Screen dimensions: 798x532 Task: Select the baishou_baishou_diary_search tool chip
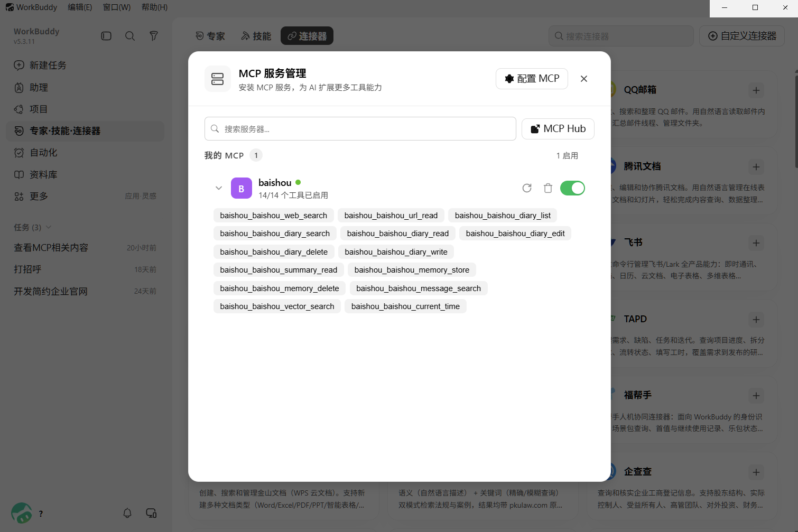[x=275, y=234]
